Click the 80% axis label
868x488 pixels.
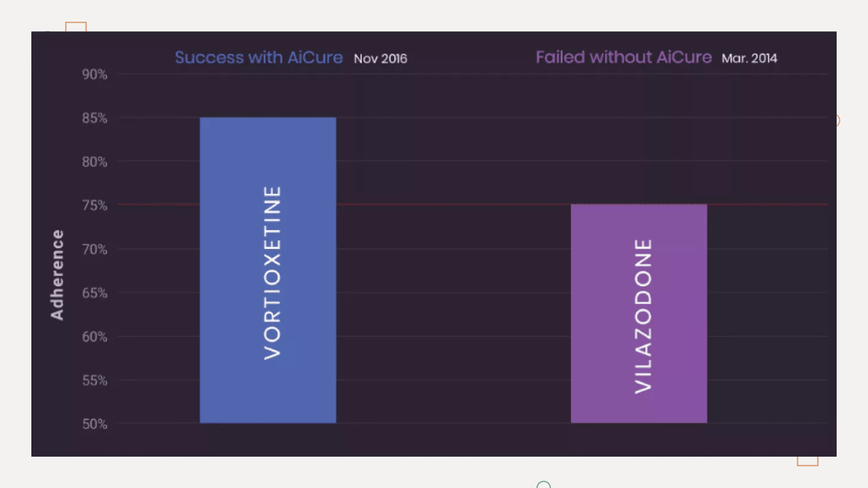[x=95, y=162]
